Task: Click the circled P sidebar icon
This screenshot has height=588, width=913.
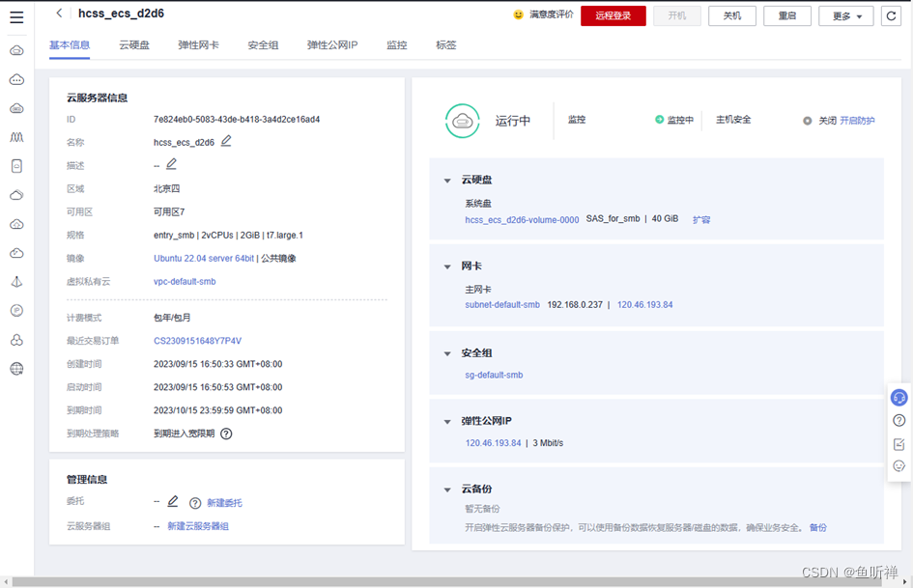Action: (16, 311)
